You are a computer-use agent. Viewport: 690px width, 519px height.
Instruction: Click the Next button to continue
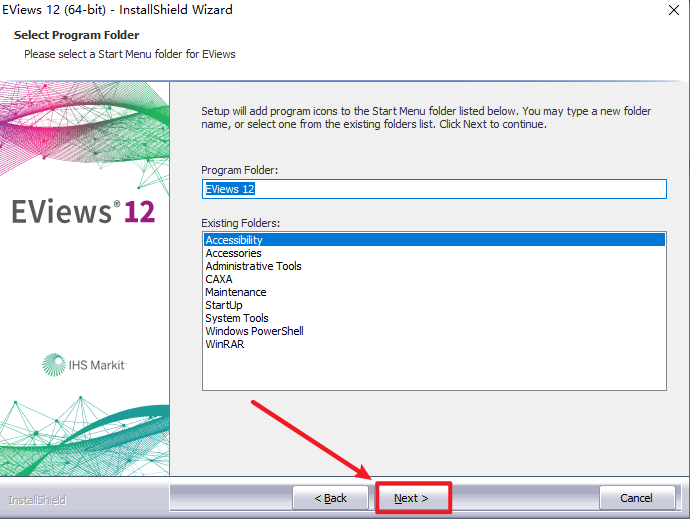412,498
